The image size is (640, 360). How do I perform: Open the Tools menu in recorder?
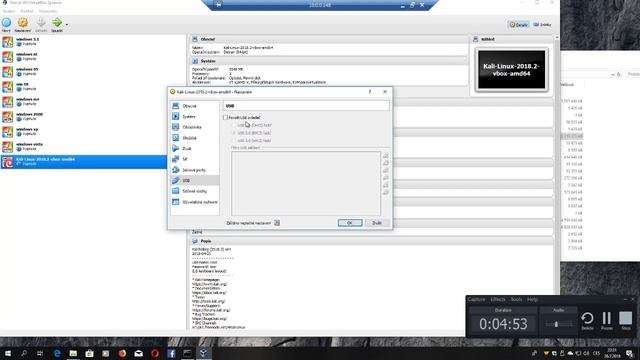pos(516,300)
